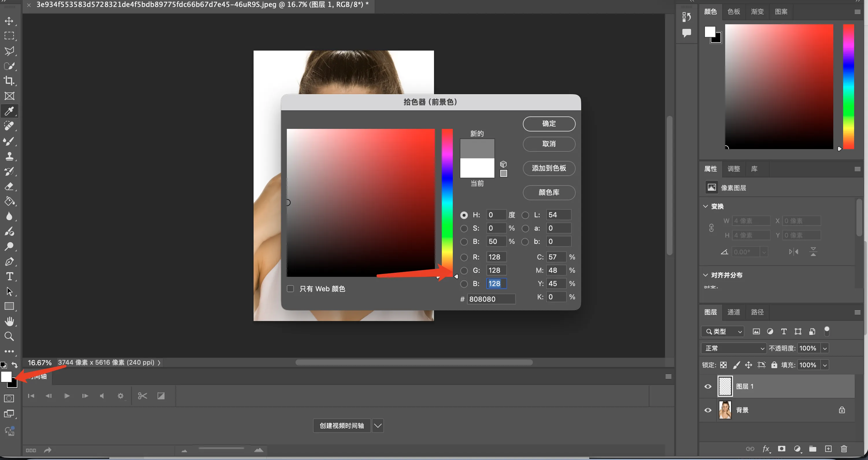Select the R channel radio button
The image size is (868, 460).
tap(464, 257)
